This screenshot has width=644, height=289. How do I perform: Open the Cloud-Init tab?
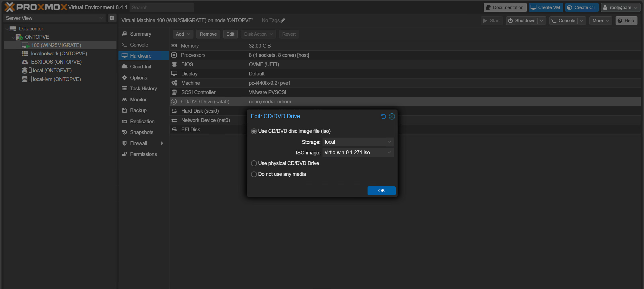point(144,67)
